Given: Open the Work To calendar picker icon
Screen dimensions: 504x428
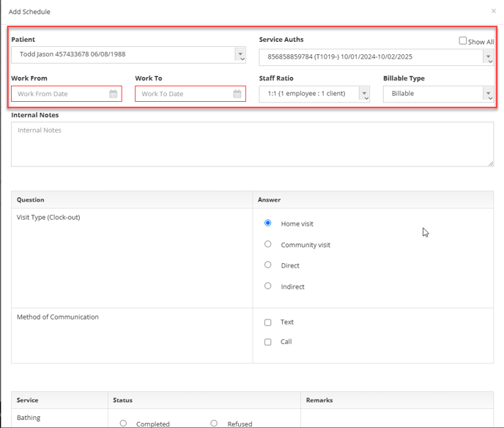Looking at the screenshot, I should 237,94.
